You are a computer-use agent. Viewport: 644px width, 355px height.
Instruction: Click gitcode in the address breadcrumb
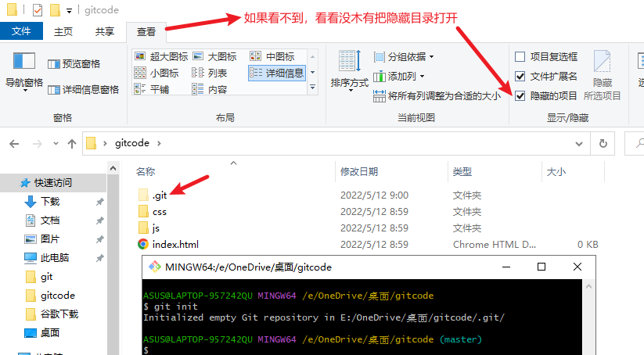click(x=131, y=143)
